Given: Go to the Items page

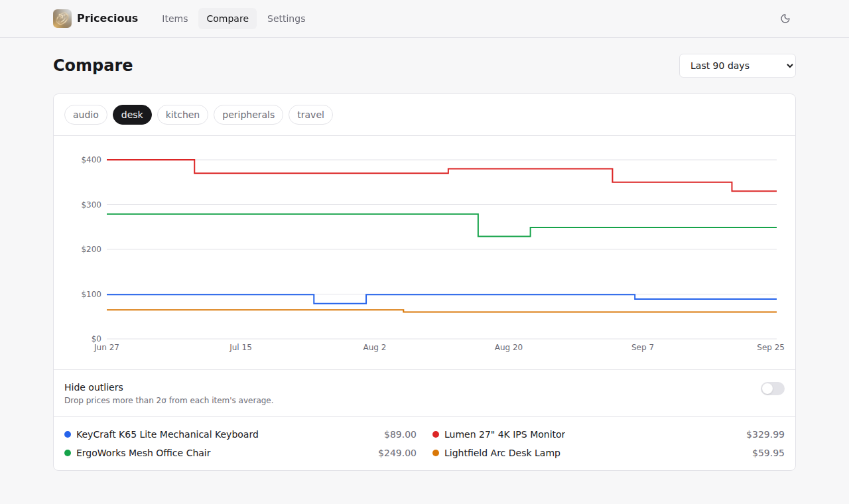Looking at the screenshot, I should tap(175, 19).
